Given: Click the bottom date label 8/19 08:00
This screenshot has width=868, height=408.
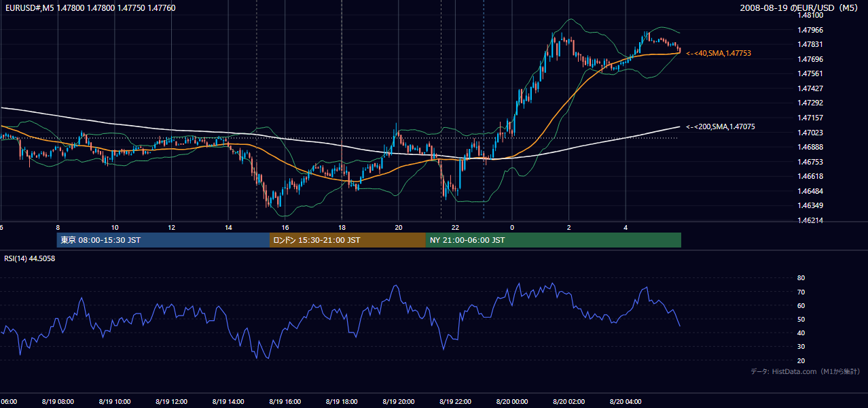Looking at the screenshot, I should click(58, 402).
